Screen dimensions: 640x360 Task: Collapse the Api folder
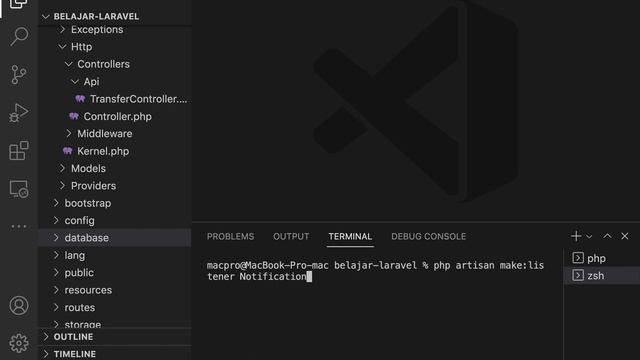click(x=75, y=82)
